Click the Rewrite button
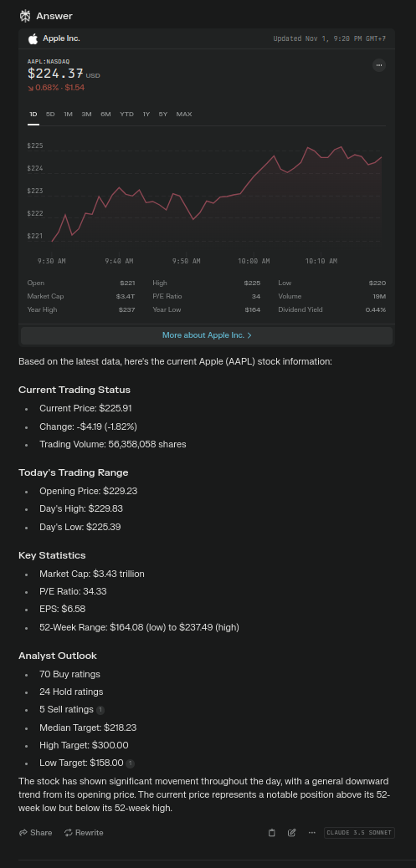416x868 pixels. [84, 833]
